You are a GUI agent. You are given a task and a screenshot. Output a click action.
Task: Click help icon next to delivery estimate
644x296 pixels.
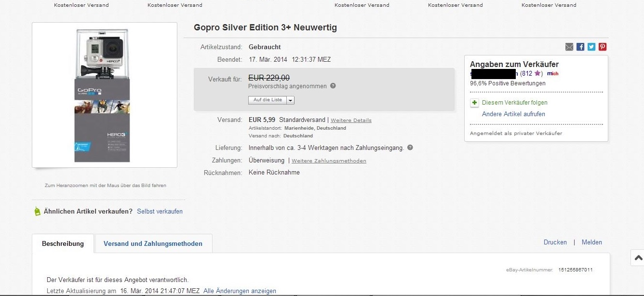[x=410, y=148]
